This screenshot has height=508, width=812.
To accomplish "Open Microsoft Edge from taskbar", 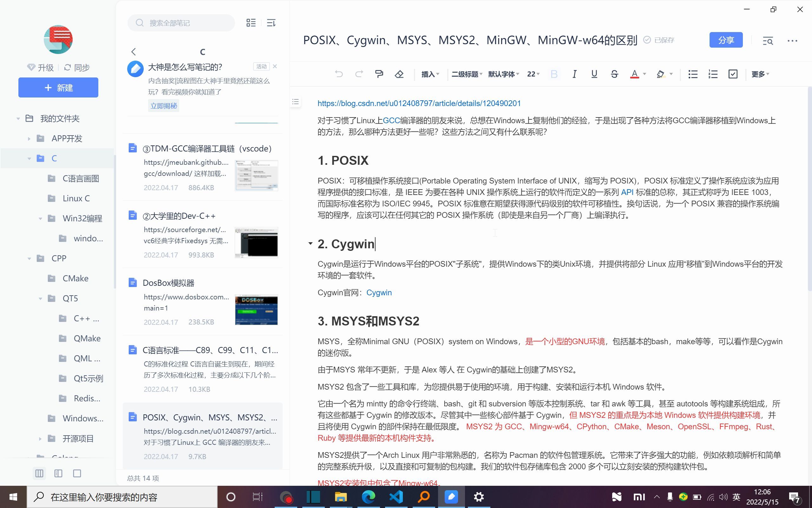I will 369,497.
